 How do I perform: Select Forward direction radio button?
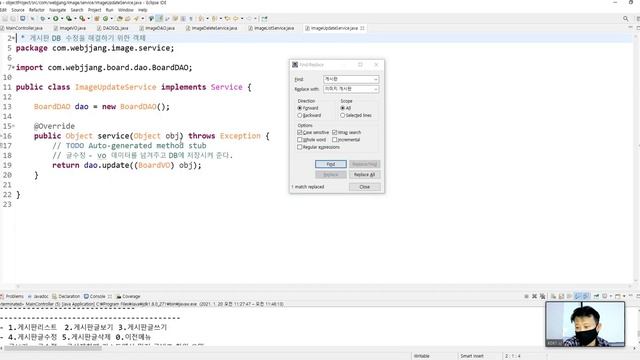[x=300, y=108]
